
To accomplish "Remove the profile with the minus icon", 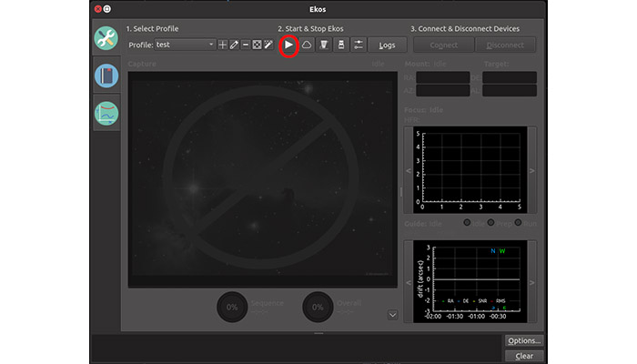I will tap(246, 45).
